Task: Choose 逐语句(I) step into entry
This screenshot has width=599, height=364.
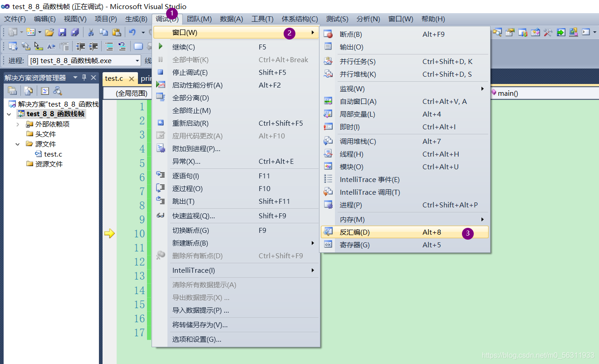Action: (x=236, y=176)
